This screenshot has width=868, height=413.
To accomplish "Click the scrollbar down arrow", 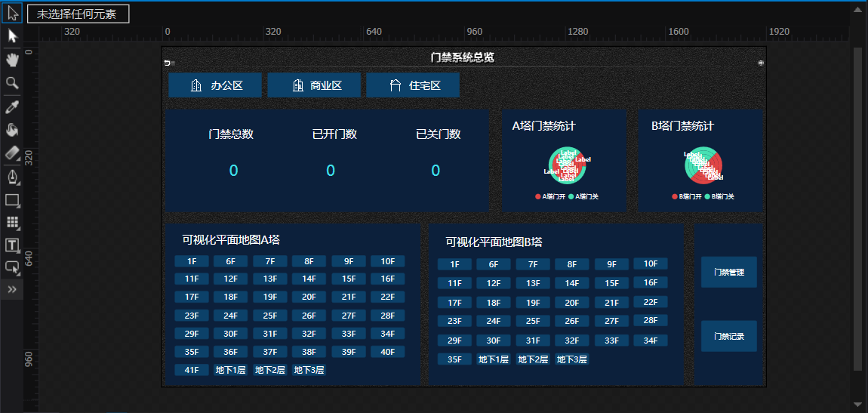I will [x=857, y=406].
